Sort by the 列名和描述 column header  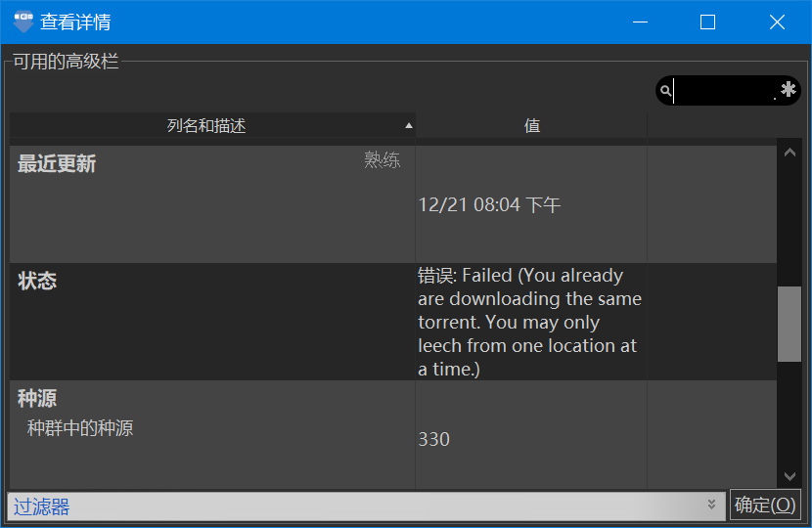point(205,125)
